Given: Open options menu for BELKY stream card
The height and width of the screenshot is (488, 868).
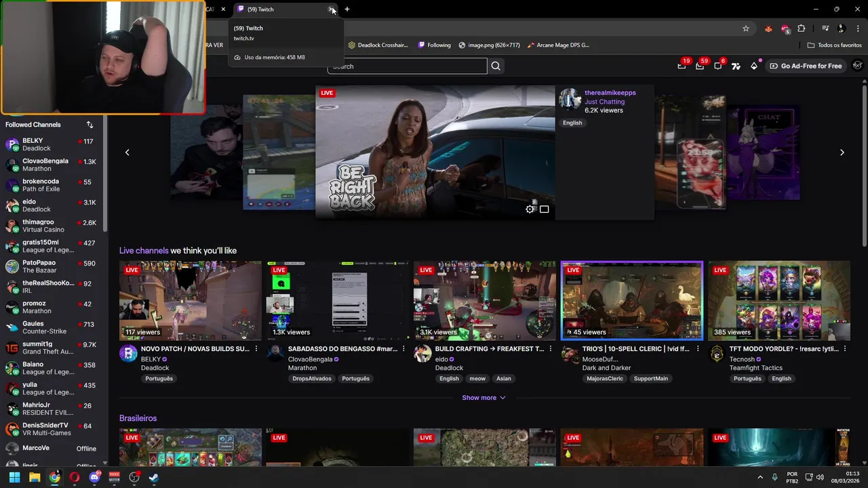Looking at the screenshot, I should pos(256,349).
